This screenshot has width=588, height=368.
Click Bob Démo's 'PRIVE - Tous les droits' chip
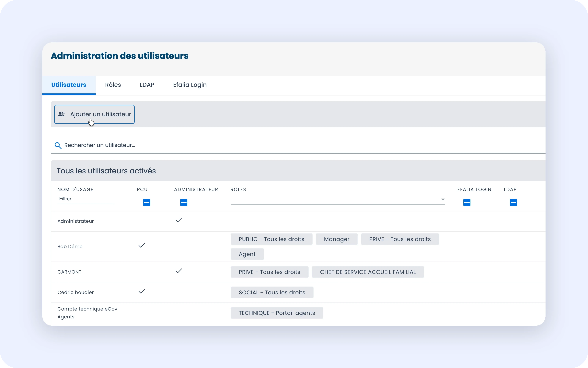[x=400, y=239]
